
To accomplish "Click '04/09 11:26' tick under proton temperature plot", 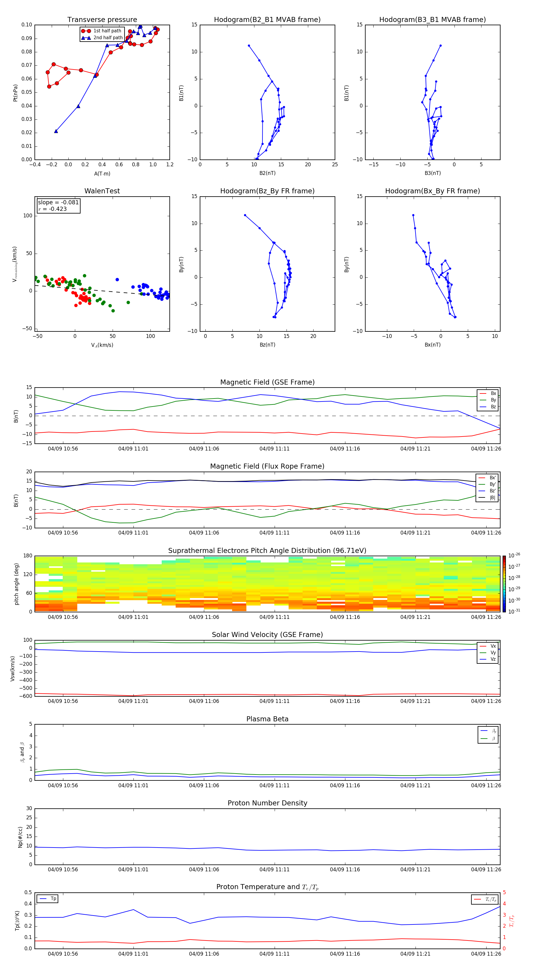I will pos(486,954).
